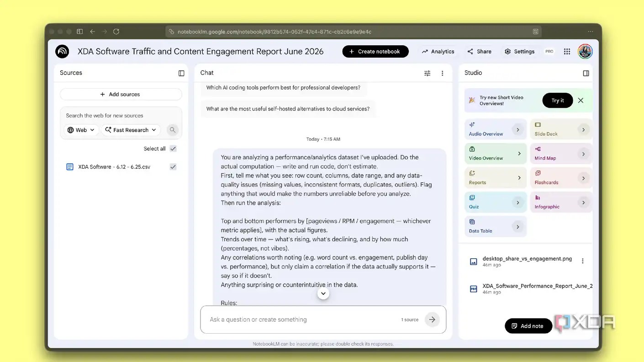Screen dimensions: 644x362
Task: Collapse the Studio panel icon
Action: tap(586, 73)
